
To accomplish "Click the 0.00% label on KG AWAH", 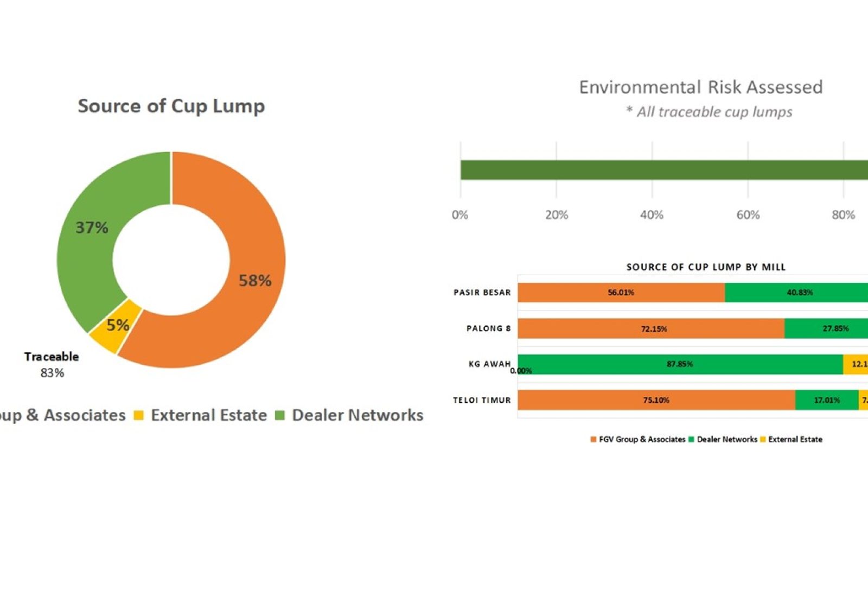I will pyautogui.click(x=521, y=371).
